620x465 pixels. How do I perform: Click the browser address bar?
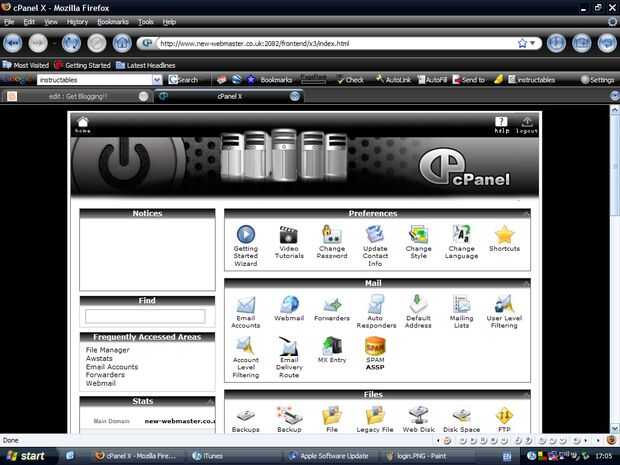(336, 43)
